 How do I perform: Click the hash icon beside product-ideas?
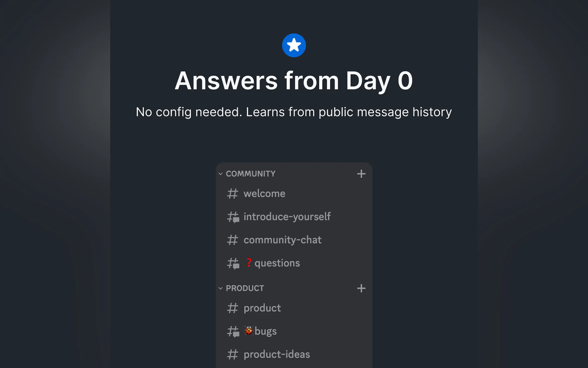(232, 354)
